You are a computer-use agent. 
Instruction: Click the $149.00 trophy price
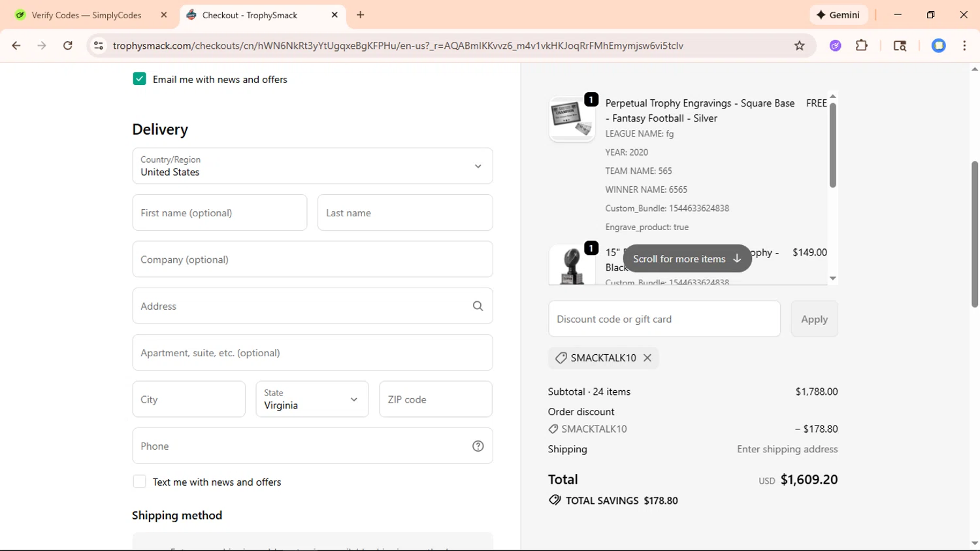[809, 252]
